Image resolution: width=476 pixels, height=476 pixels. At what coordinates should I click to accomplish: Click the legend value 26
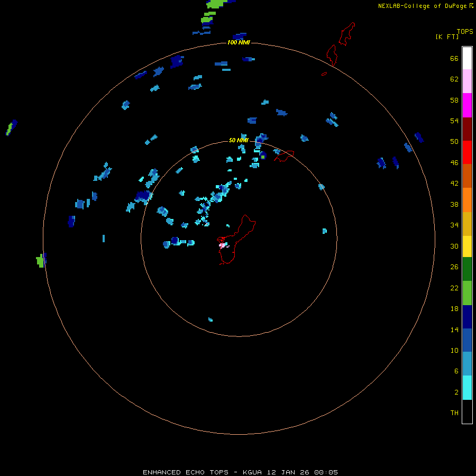coord(454,267)
